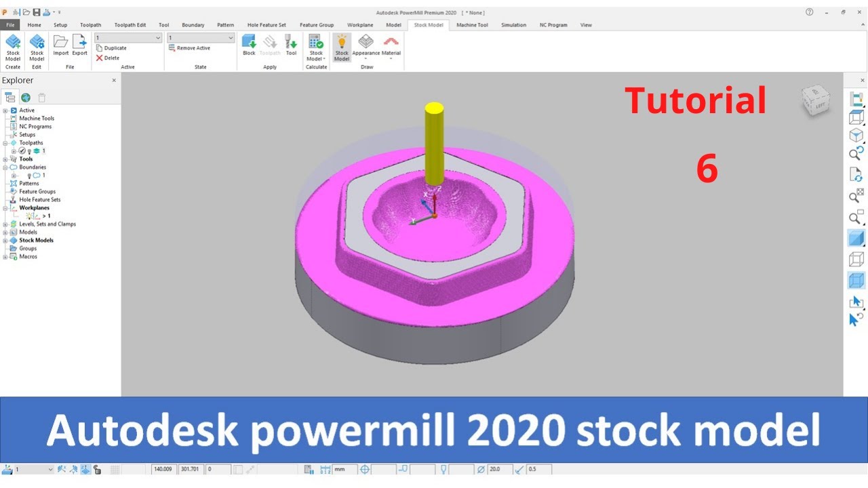Close the Explorer panel

coord(114,80)
